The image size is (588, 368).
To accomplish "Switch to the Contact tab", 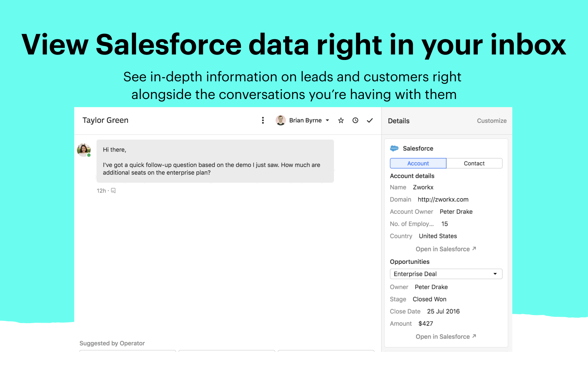I will click(x=474, y=163).
